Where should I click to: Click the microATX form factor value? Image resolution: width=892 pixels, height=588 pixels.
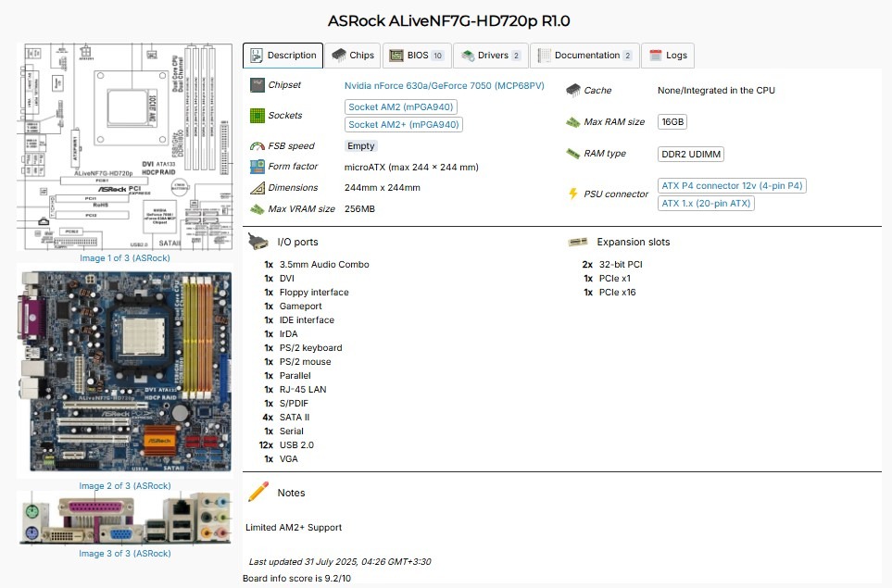[411, 168]
